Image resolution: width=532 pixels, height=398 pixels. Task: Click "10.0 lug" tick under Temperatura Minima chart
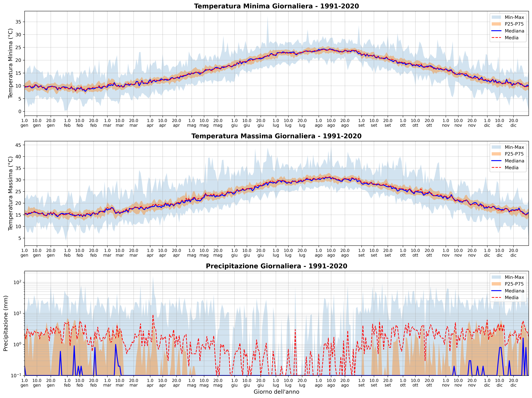point(288,123)
